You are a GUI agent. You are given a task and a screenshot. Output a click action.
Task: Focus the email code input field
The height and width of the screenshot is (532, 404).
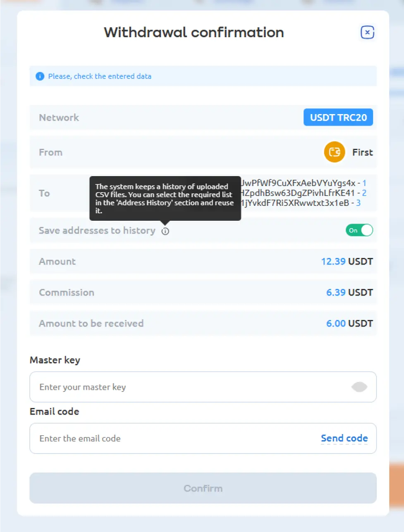pos(174,438)
